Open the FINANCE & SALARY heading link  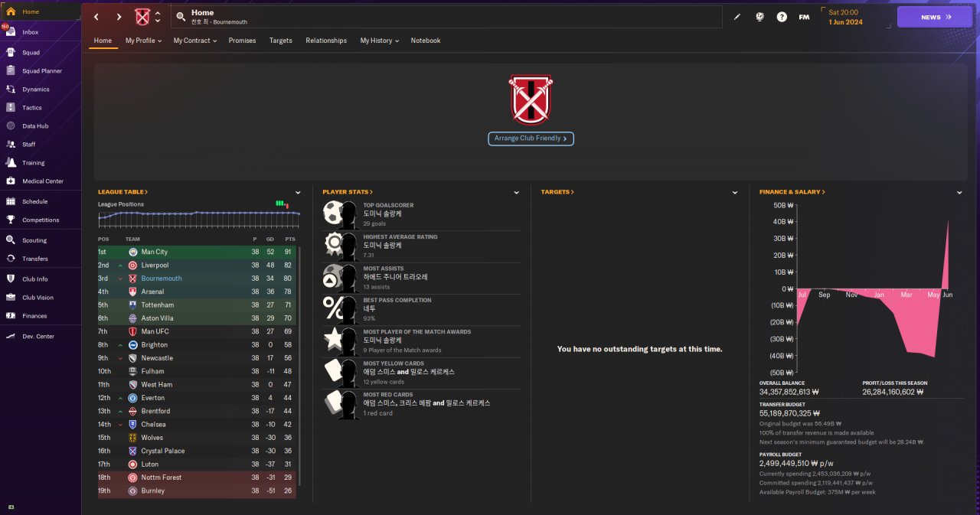tap(792, 192)
